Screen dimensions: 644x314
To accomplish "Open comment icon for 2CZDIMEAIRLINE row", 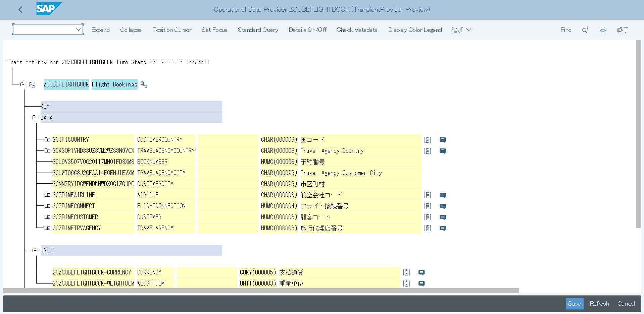I will tap(443, 195).
